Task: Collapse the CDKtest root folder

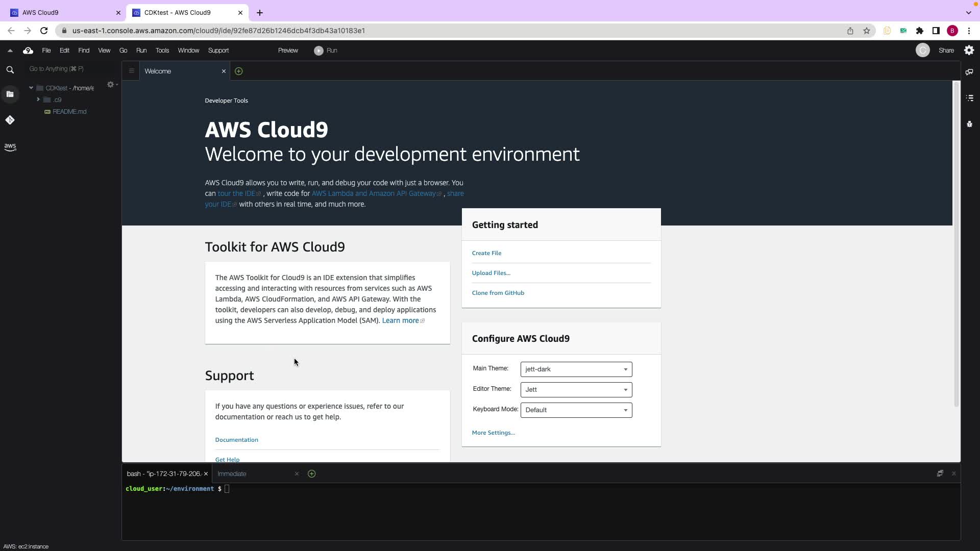Action: coord(31,88)
